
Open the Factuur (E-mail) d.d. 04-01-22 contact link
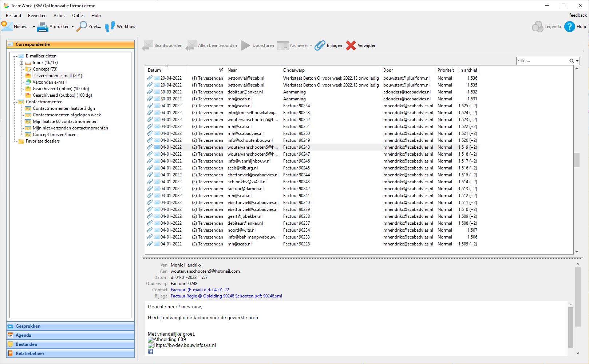tap(199, 290)
